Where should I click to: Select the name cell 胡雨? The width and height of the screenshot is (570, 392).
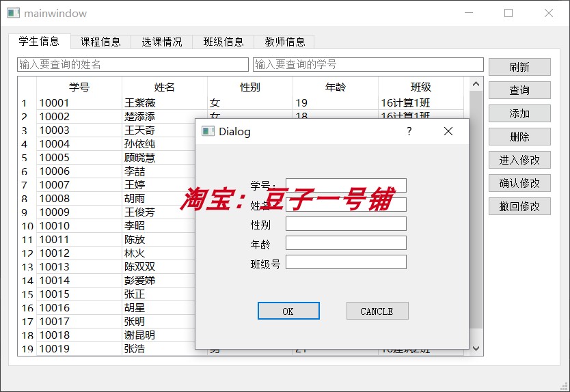click(159, 199)
